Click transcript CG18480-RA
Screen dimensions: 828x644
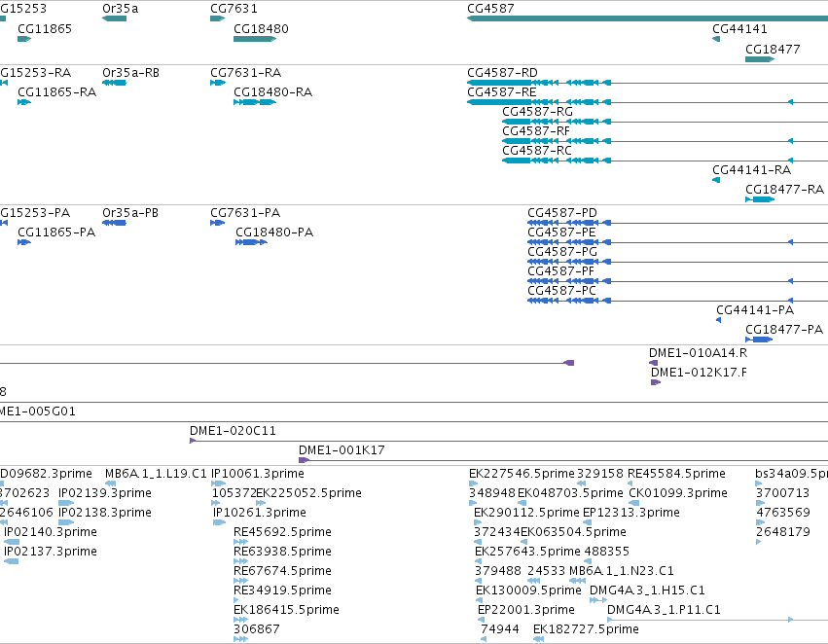tap(255, 102)
